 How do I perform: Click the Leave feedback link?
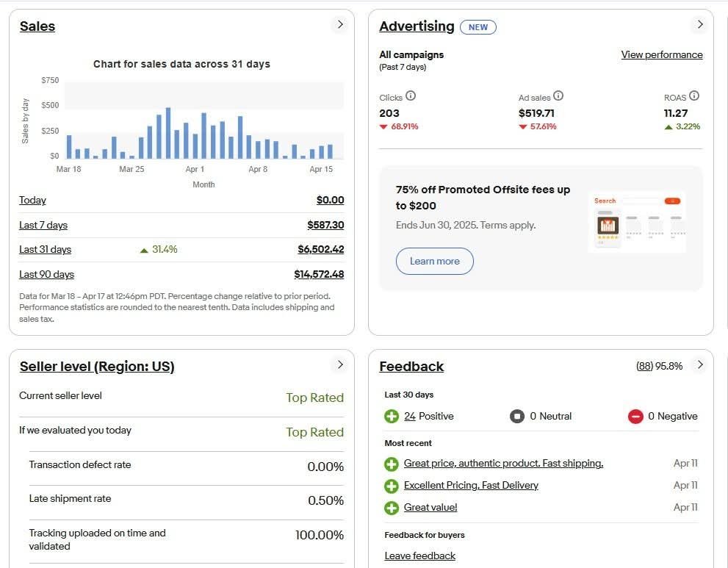419,556
